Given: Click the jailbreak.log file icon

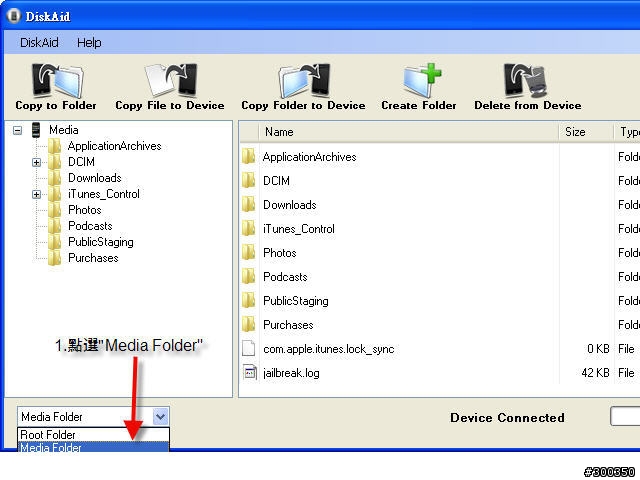Looking at the screenshot, I should [x=249, y=373].
